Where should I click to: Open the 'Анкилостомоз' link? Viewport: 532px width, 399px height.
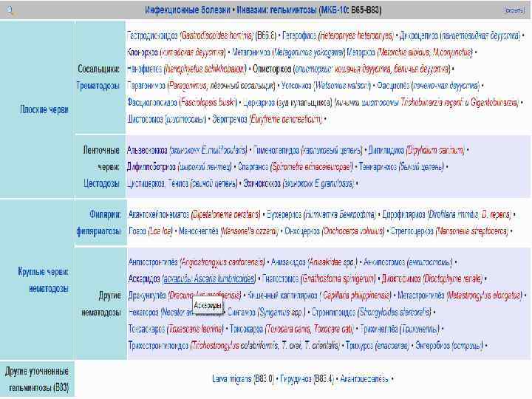click(x=384, y=262)
